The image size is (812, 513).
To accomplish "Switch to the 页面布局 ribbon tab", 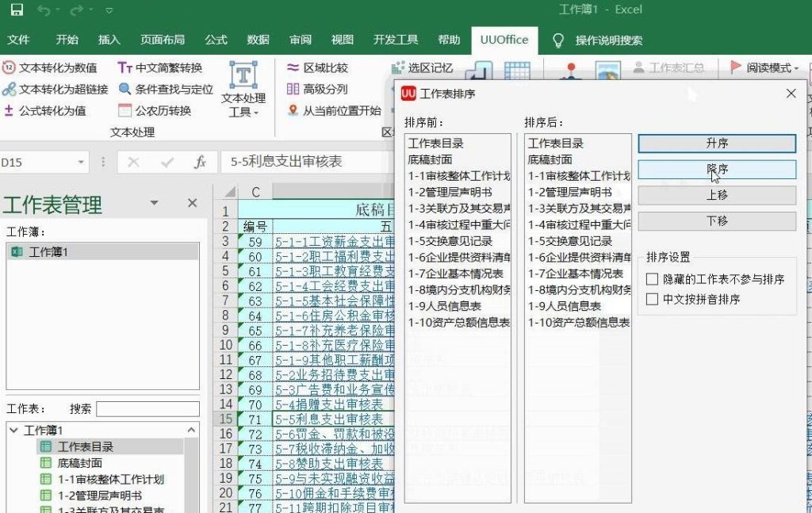I will (162, 40).
